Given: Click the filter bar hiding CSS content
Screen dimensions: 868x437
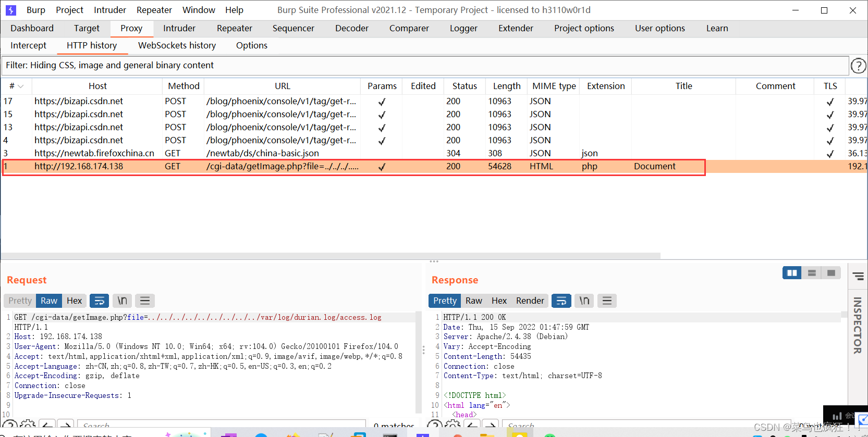Looking at the screenshot, I should (425, 66).
